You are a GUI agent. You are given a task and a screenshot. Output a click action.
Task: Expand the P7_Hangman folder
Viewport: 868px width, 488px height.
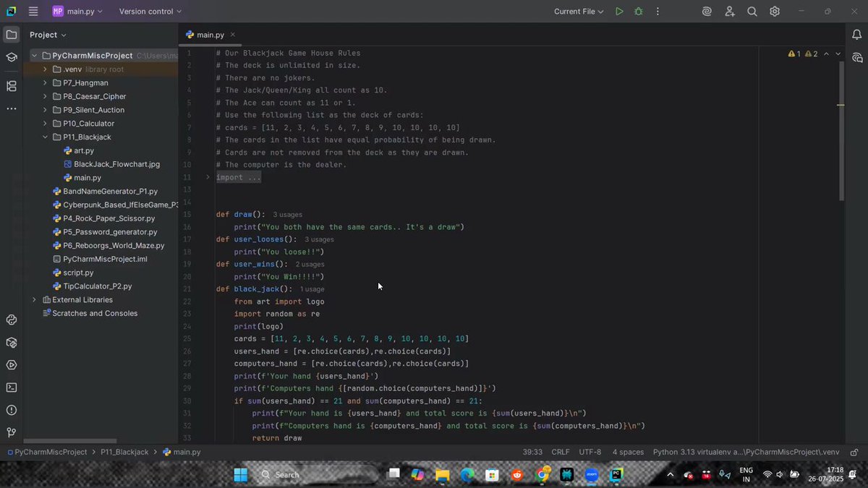tap(45, 83)
